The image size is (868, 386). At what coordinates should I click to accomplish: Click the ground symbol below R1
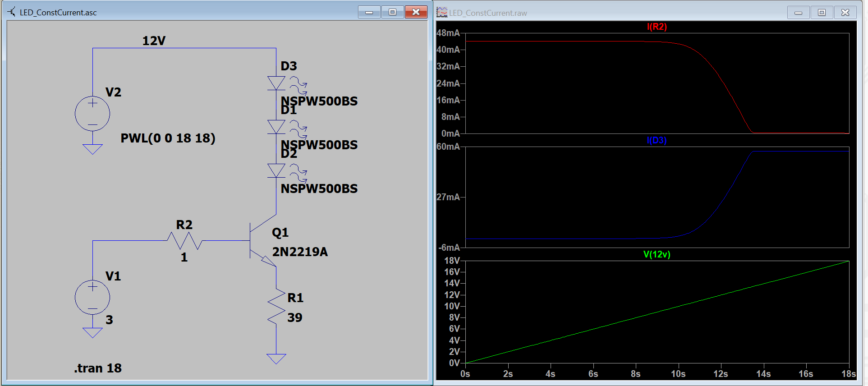tap(276, 359)
